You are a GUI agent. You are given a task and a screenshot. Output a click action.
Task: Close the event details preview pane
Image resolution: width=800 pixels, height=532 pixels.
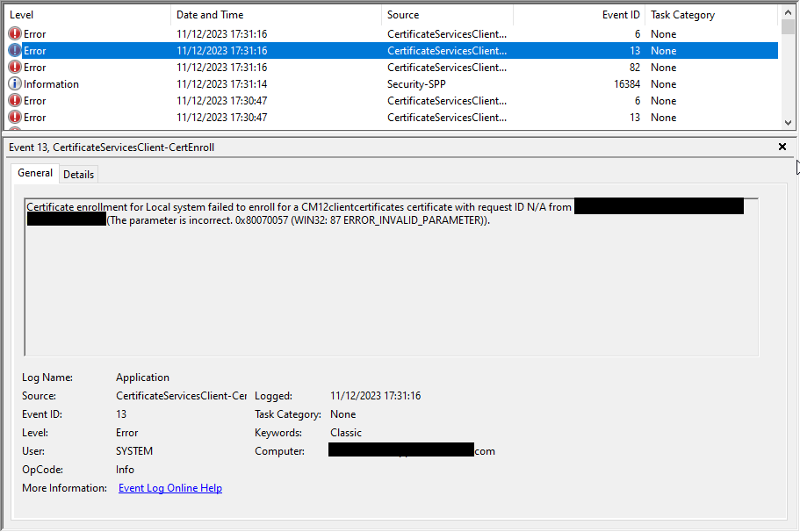coord(782,147)
